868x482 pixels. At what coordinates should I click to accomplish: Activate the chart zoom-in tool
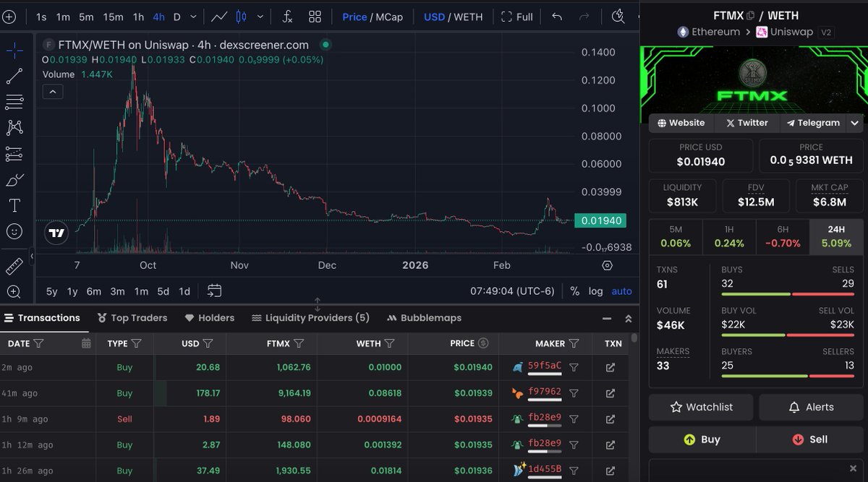(14, 291)
